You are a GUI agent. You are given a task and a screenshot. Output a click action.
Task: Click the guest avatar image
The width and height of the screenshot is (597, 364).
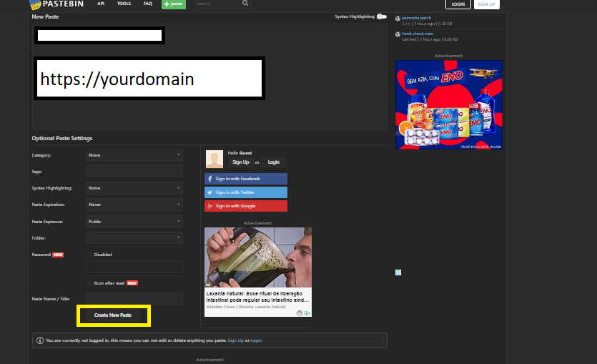pos(214,159)
